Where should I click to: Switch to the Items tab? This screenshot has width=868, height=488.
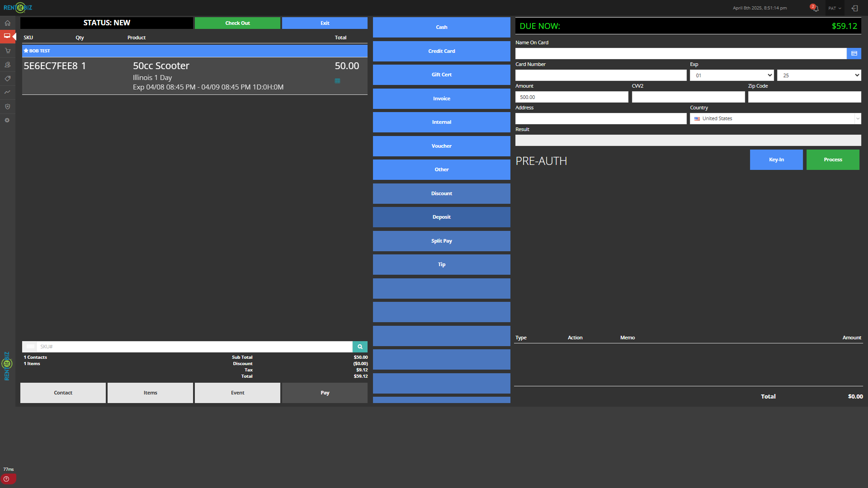click(150, 393)
